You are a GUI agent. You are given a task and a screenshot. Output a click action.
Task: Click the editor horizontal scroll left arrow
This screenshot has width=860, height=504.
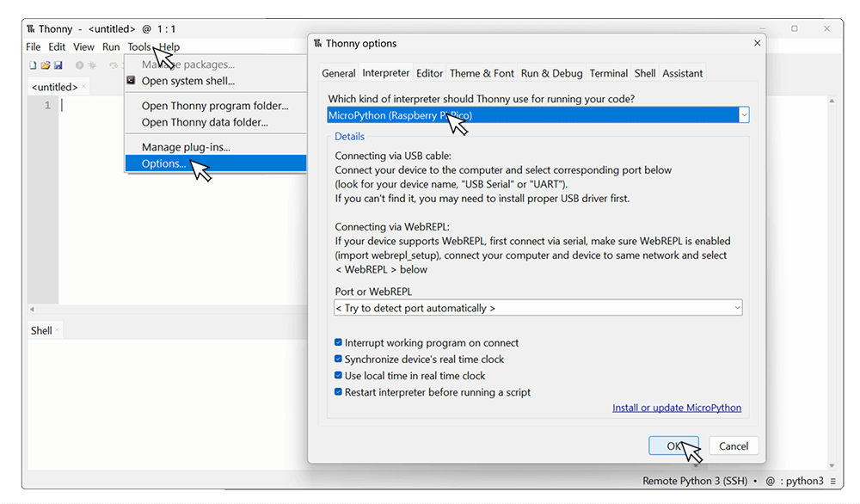click(33, 310)
